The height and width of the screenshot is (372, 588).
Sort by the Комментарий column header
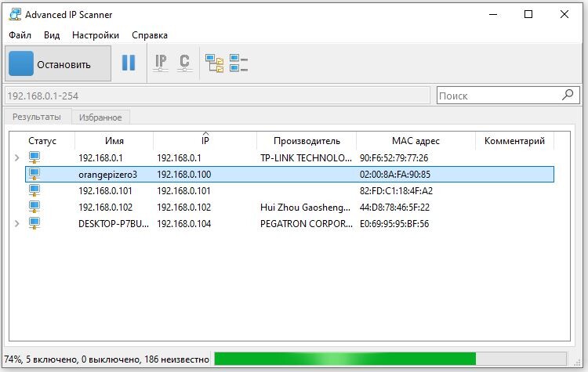tap(514, 141)
